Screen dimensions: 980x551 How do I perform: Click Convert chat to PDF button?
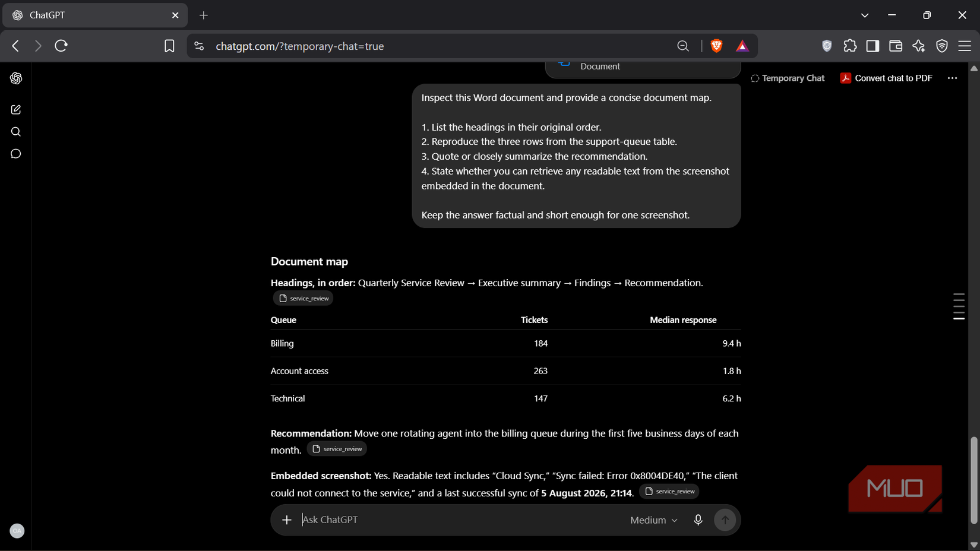[886, 78]
